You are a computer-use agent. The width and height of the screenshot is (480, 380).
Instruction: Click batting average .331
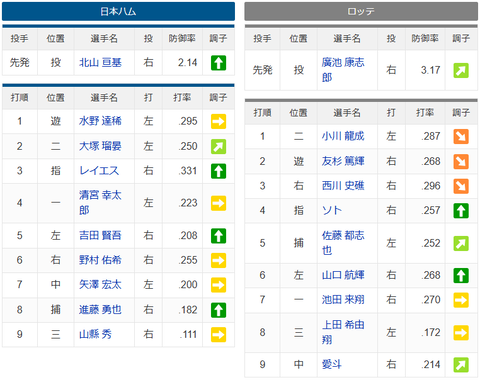point(188,171)
